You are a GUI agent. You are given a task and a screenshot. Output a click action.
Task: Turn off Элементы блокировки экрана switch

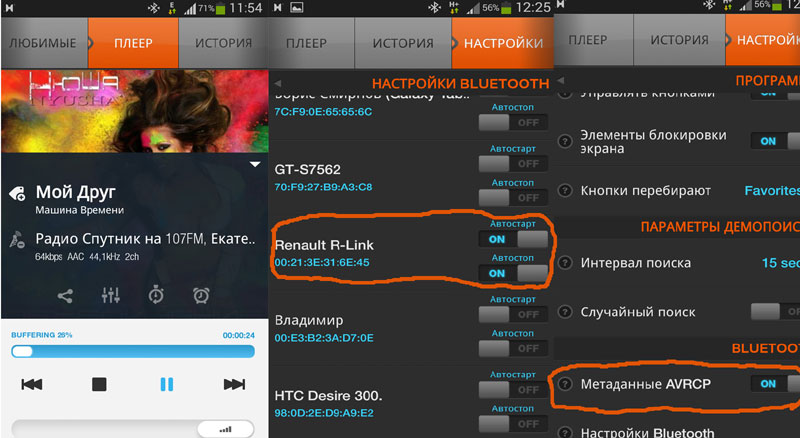776,141
